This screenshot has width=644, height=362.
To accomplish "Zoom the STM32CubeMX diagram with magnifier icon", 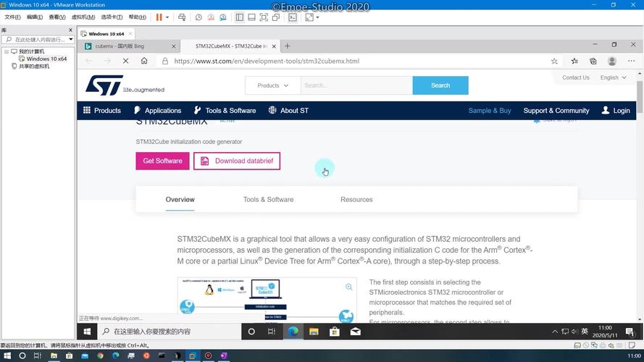I will point(348,287).
